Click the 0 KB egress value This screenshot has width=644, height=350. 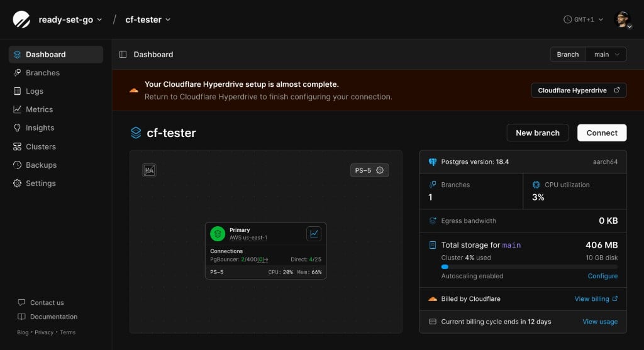[608, 221]
